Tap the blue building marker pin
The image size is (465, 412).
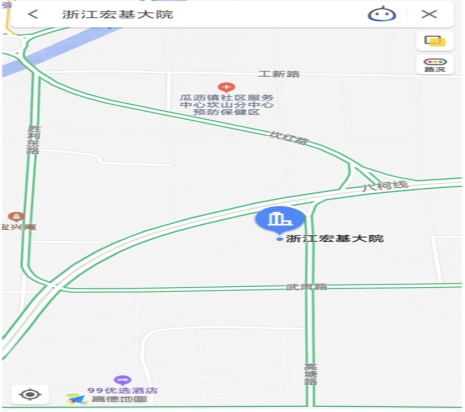(280, 219)
